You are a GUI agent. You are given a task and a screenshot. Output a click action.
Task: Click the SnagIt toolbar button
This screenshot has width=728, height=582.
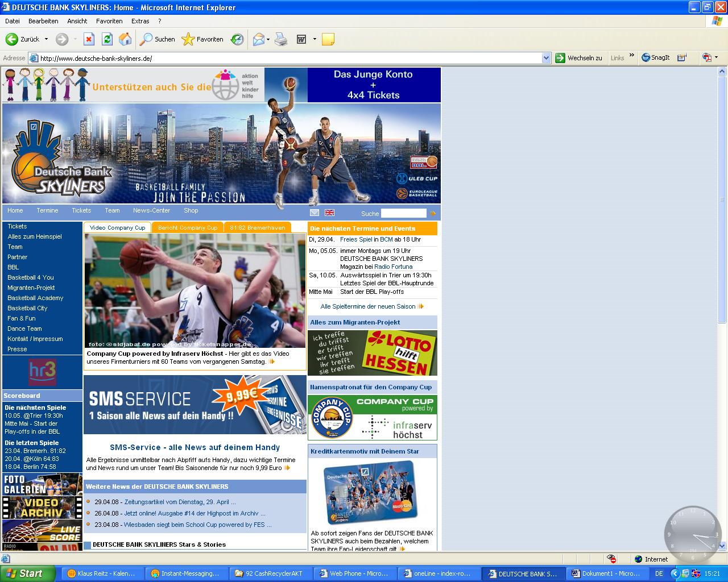pyautogui.click(x=656, y=57)
